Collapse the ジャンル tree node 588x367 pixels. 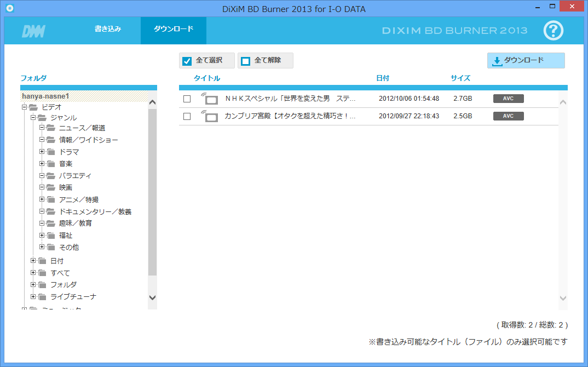click(x=33, y=117)
